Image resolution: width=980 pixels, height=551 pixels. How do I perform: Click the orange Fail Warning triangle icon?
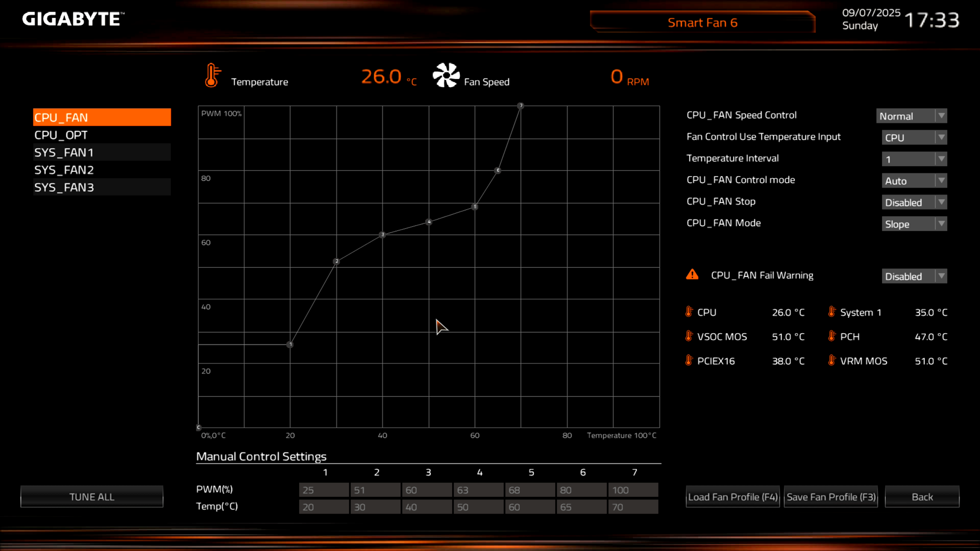pos(692,275)
